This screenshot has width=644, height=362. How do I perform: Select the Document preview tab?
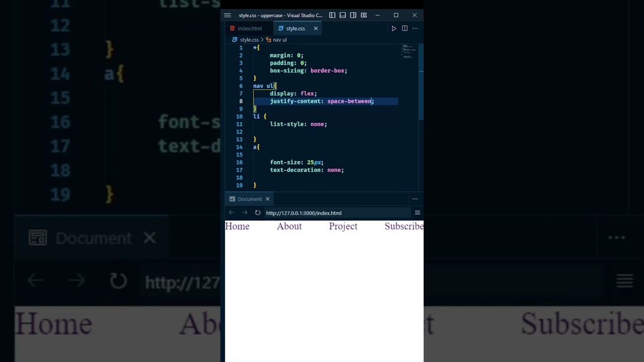250,199
